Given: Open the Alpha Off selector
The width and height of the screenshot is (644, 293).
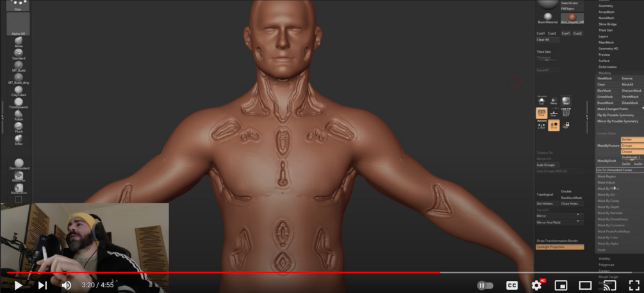Looking at the screenshot, I should point(18,24).
